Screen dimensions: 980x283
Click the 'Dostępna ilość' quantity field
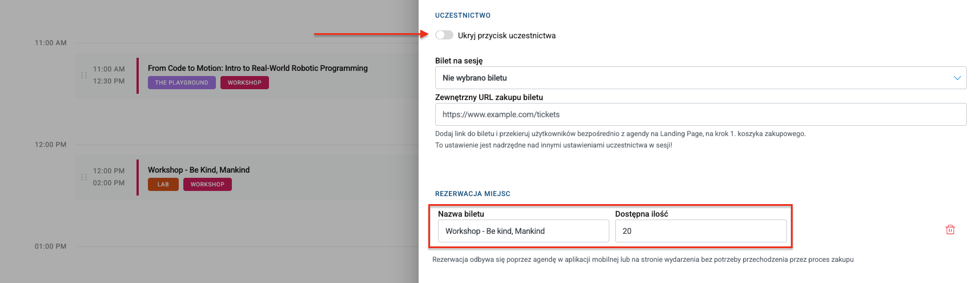700,231
